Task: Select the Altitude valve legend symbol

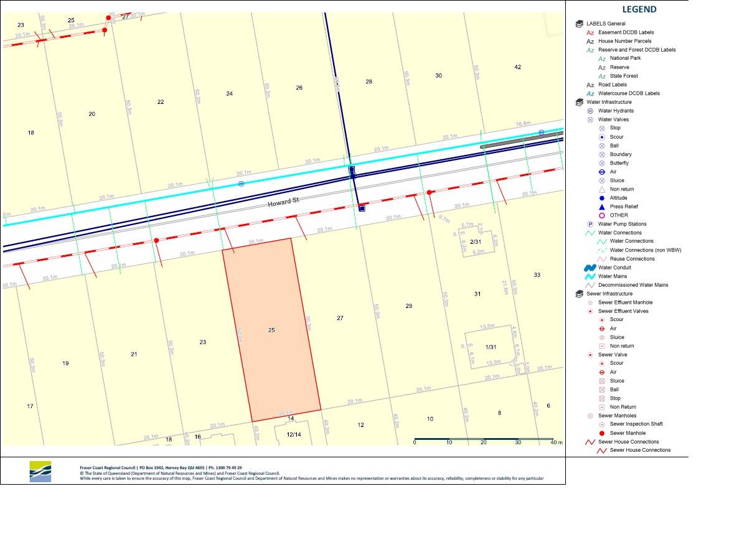Action: (x=602, y=198)
